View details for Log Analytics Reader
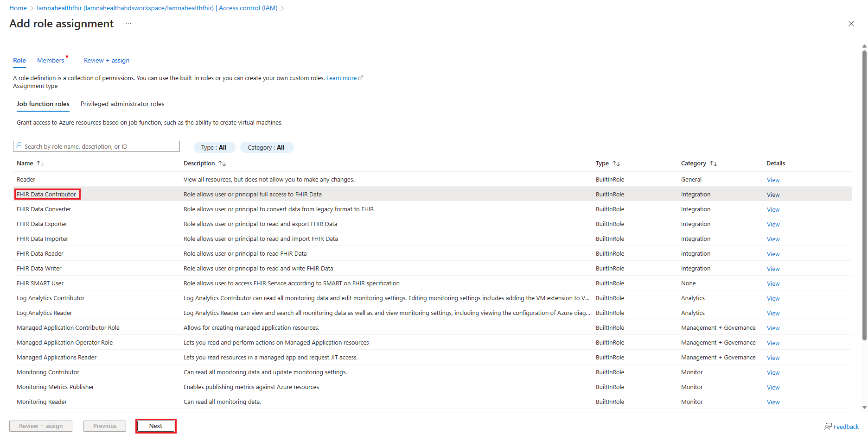Screen dimensions: 868x434 tap(773, 314)
